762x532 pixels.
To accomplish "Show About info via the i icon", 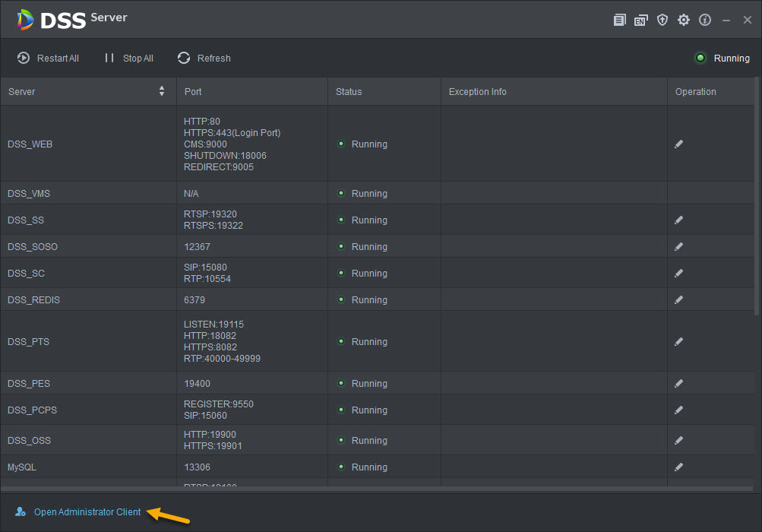I will (705, 21).
